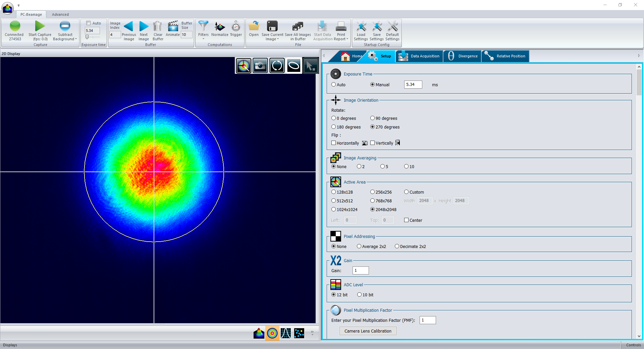Expand the Filters dropdown
Screen dimensions: 644x349
203,39
